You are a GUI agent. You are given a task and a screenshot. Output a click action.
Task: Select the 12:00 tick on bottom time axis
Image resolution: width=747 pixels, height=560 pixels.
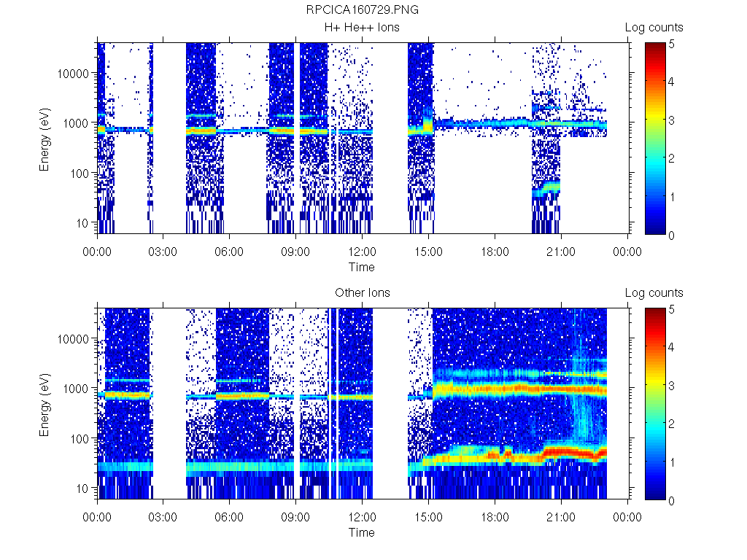point(362,518)
